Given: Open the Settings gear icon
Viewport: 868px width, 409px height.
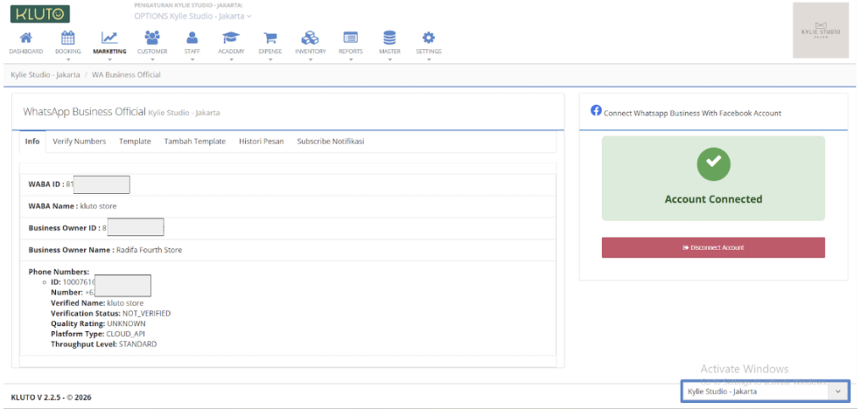Looking at the screenshot, I should 428,38.
